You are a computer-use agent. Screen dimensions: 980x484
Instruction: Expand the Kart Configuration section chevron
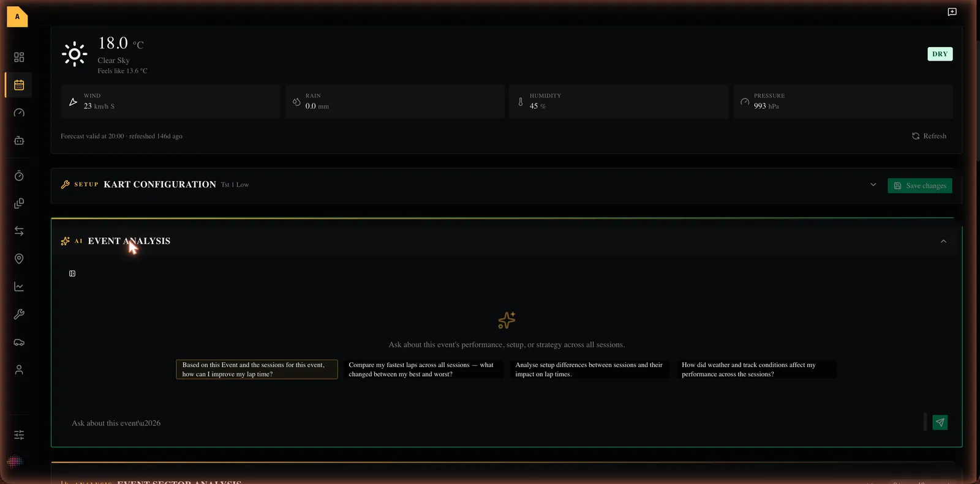(873, 185)
